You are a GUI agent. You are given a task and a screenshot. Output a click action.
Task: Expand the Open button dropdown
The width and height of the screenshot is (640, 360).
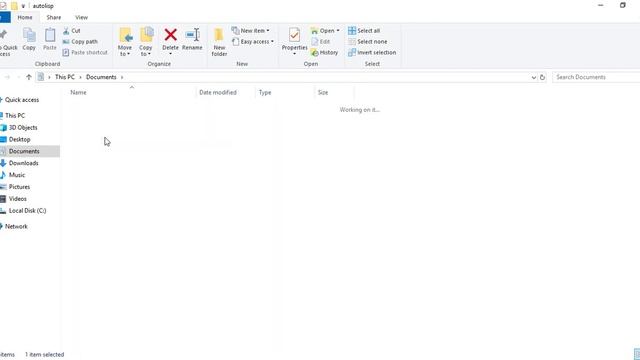338,31
